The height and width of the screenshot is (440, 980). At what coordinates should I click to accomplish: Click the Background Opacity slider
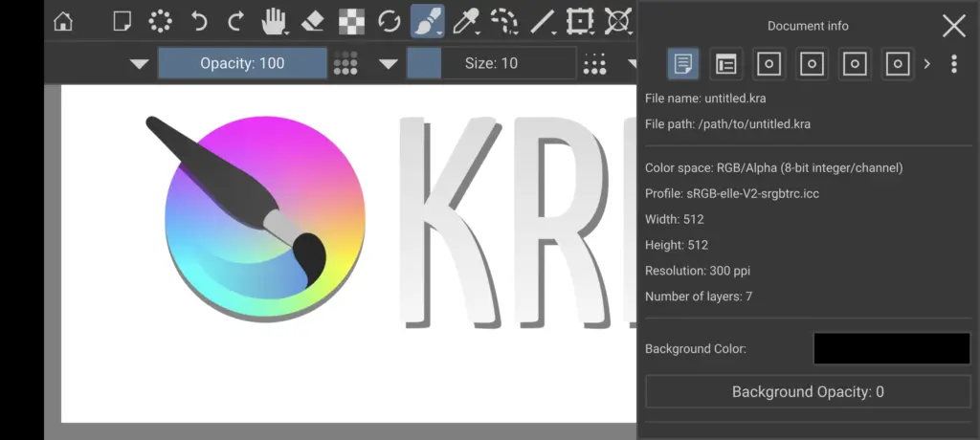[x=808, y=392]
